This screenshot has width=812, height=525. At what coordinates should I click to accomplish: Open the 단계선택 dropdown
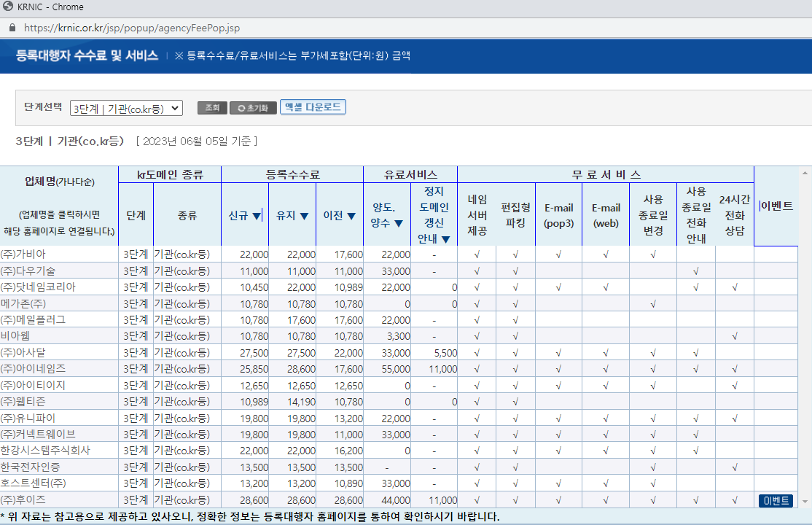tap(126, 108)
